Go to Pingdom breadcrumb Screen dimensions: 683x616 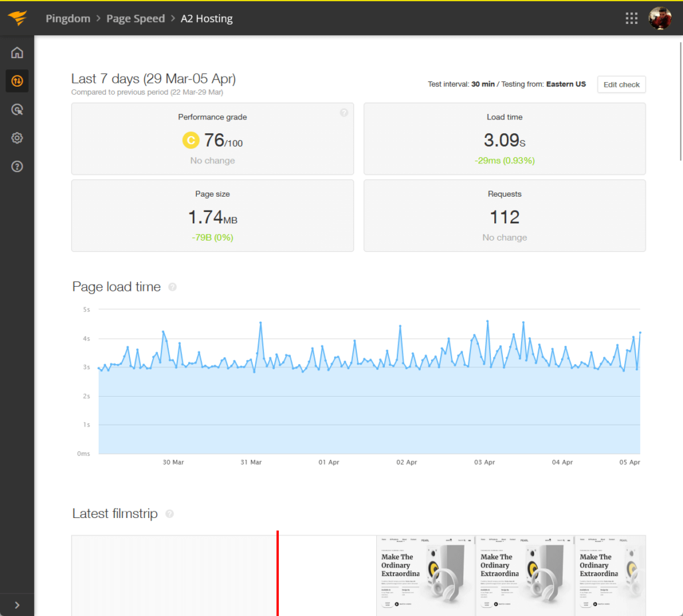(x=68, y=18)
